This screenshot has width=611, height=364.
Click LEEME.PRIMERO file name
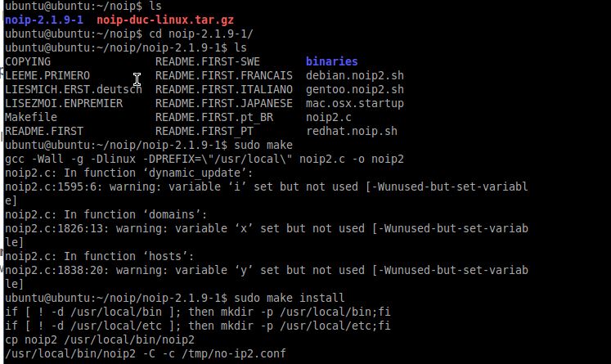pyautogui.click(x=47, y=75)
